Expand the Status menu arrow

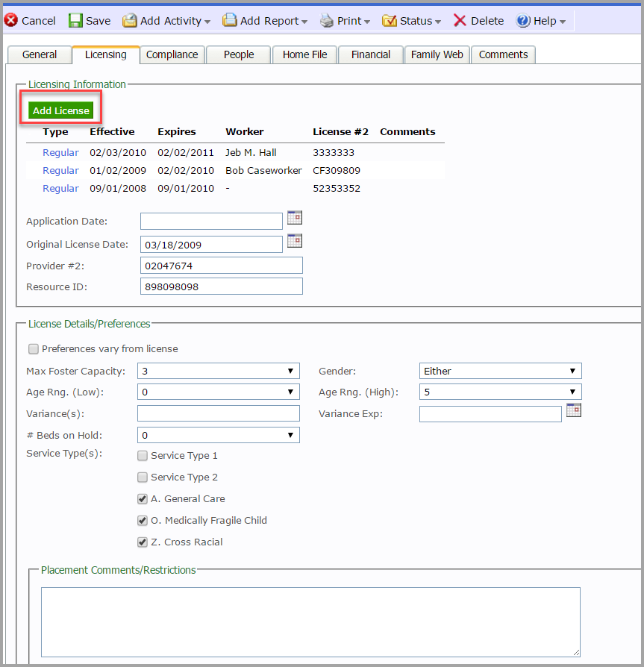[x=438, y=22]
